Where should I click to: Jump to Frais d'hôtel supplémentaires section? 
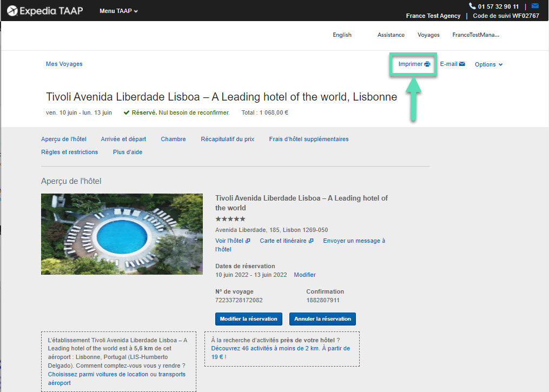[309, 139]
